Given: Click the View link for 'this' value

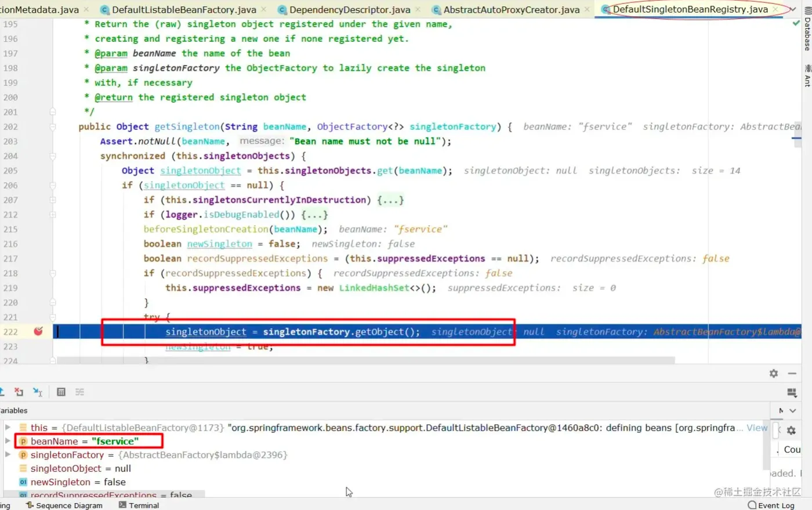Looking at the screenshot, I should click(x=757, y=428).
